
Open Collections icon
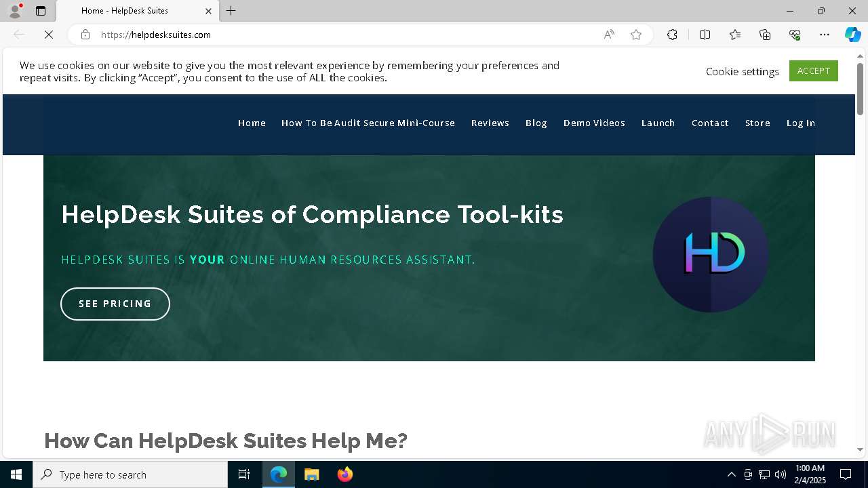pyautogui.click(x=765, y=35)
